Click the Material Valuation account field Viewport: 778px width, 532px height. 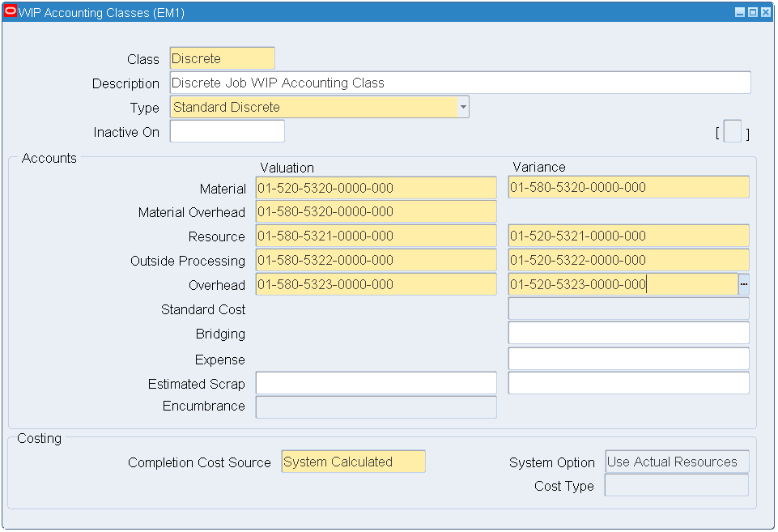(376, 188)
